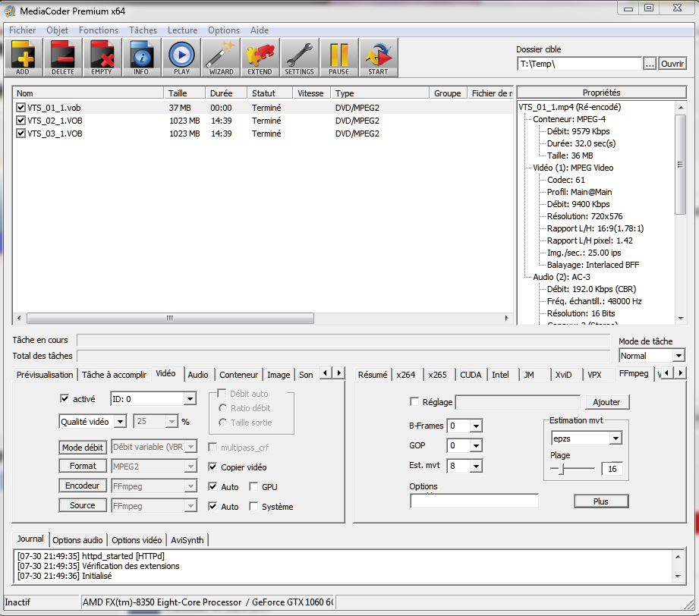Launch the WIZARD toolbar icon
Viewport: 699px width, 616px height.
click(221, 58)
